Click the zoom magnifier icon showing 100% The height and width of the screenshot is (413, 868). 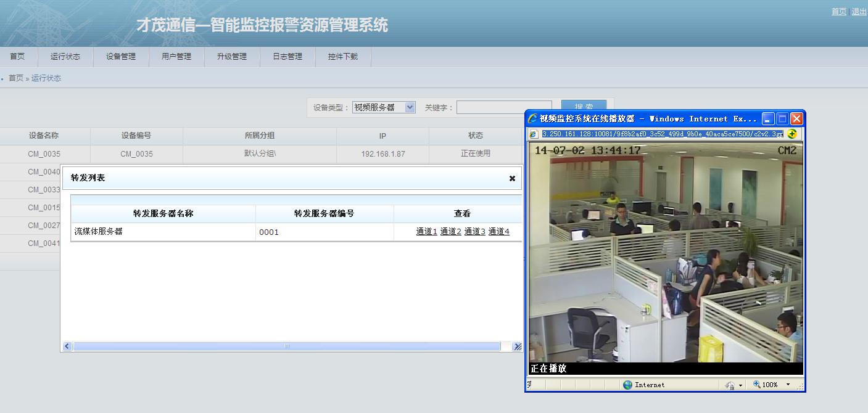point(757,385)
